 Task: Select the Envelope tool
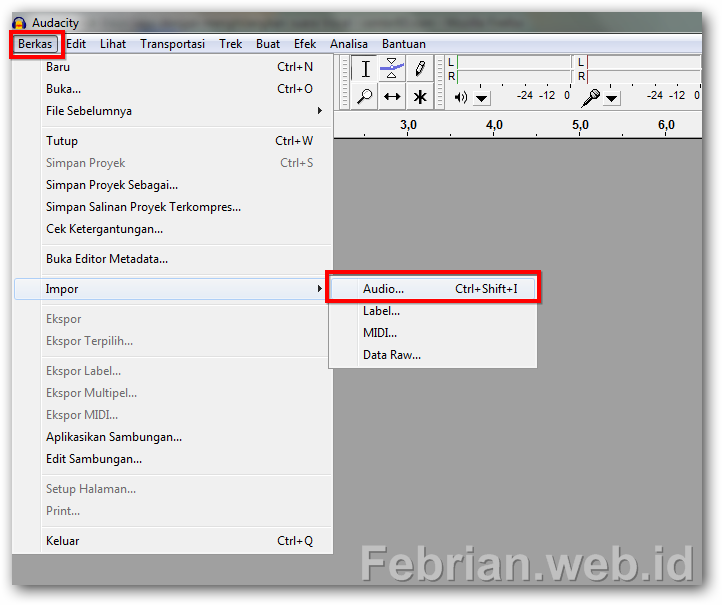pyautogui.click(x=392, y=69)
